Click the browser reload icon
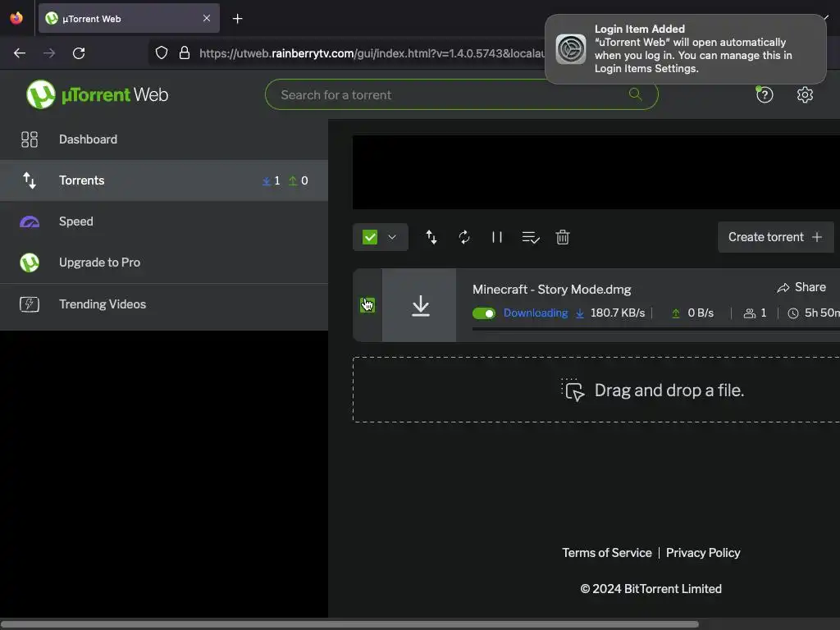This screenshot has width=840, height=630. tap(79, 53)
